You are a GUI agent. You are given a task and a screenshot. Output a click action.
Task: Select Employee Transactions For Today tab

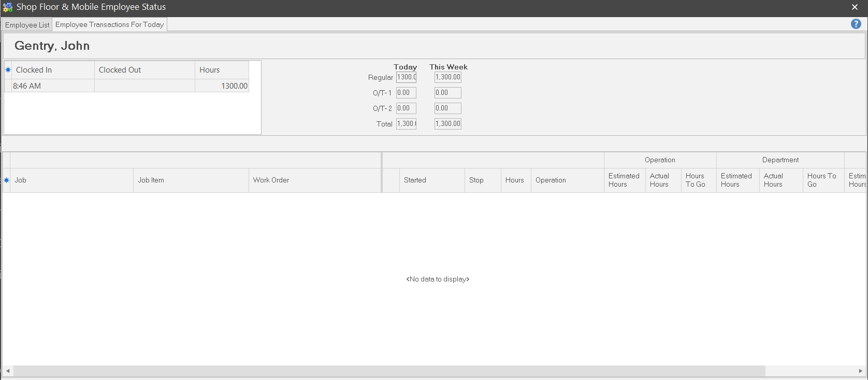109,24
